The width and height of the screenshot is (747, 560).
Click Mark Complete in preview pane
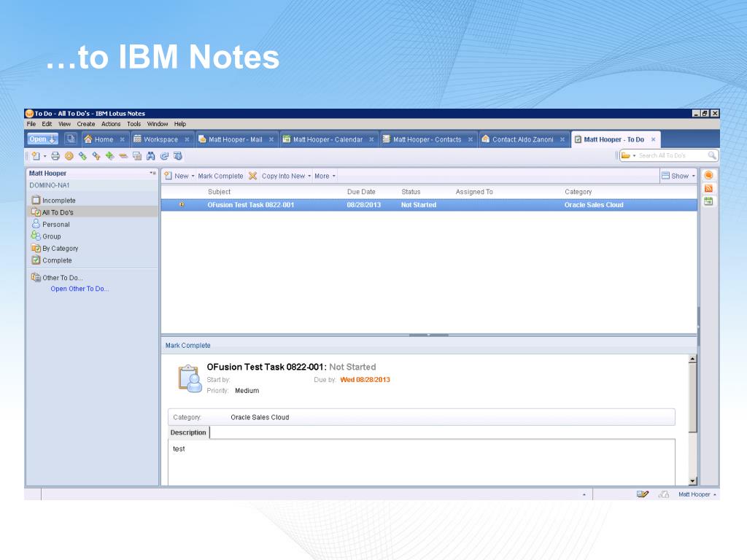click(x=187, y=345)
